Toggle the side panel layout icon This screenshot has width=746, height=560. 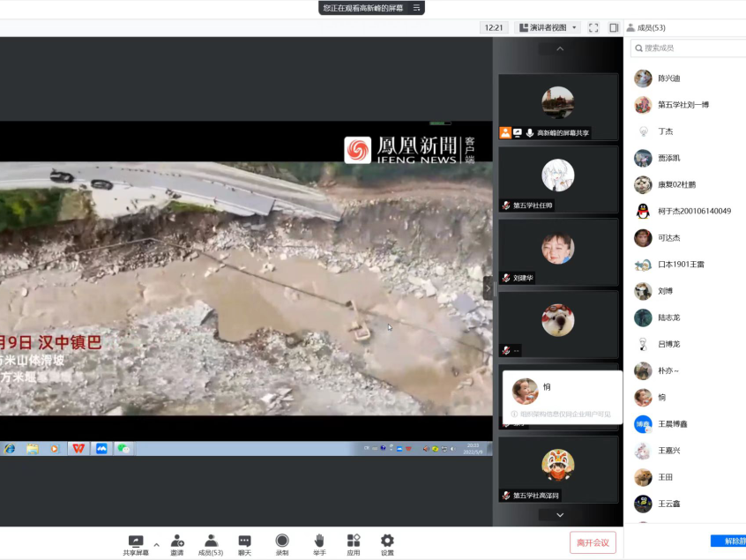click(x=614, y=27)
